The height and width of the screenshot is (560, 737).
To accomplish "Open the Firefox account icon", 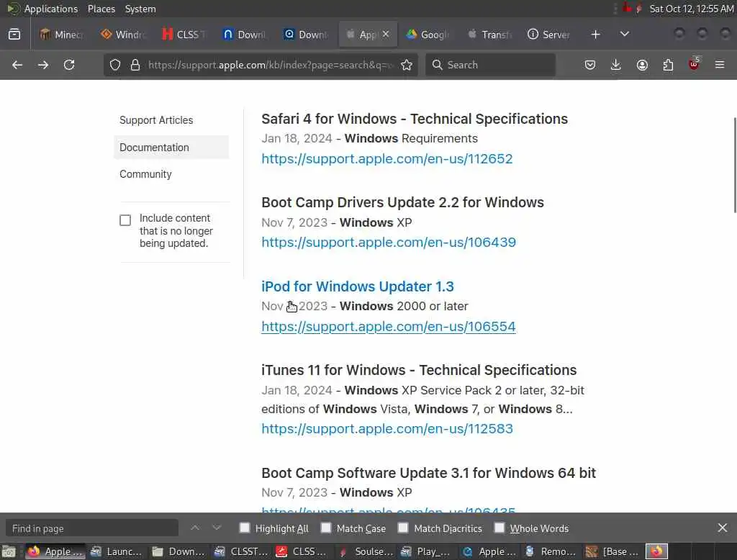I will tap(642, 65).
